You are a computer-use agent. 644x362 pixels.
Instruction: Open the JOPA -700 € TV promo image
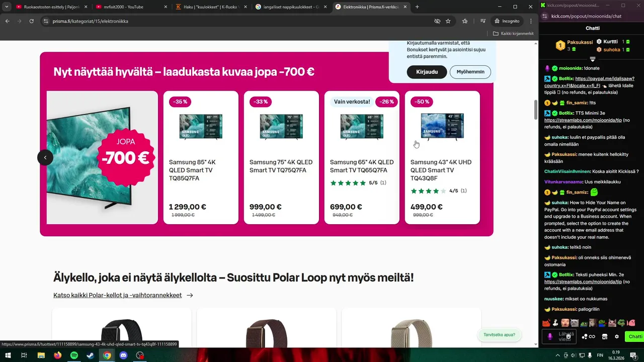pyautogui.click(x=102, y=157)
